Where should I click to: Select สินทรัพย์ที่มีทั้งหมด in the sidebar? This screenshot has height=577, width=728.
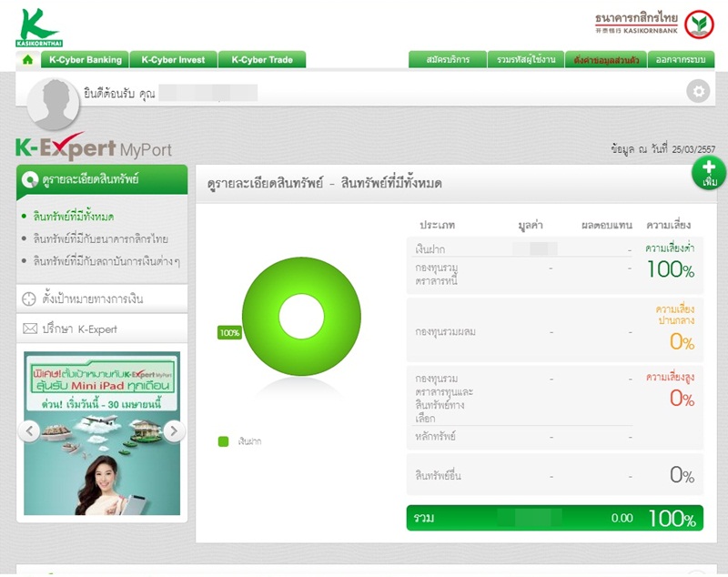[74, 217]
